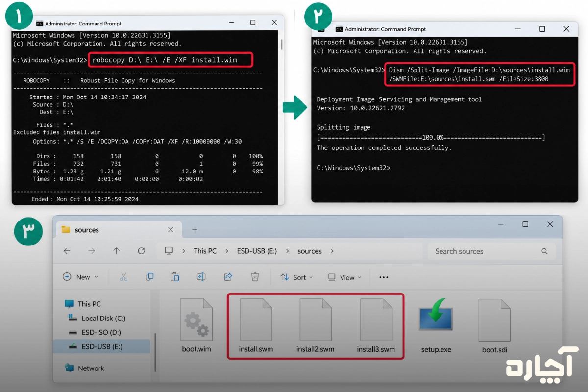
Task: Refresh the sources folder view
Action: tap(142, 251)
